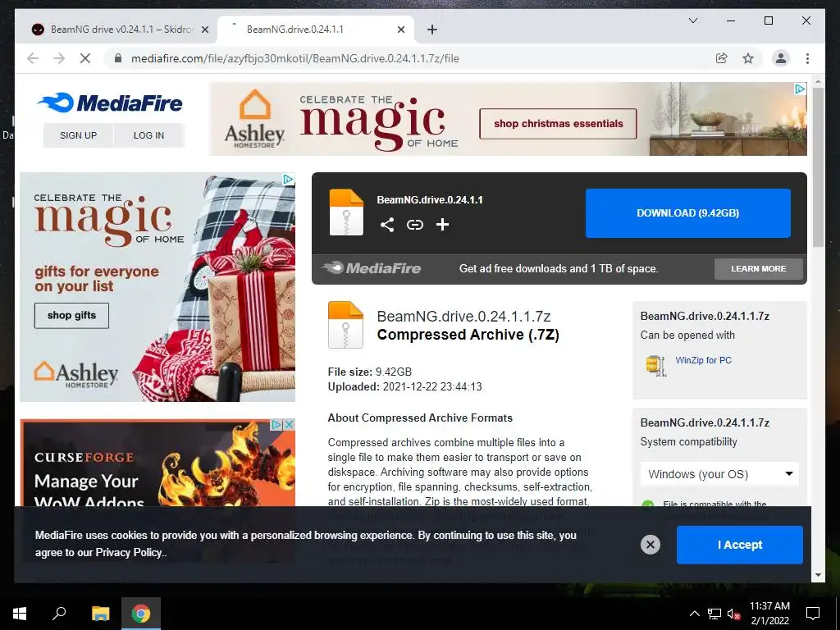Close the Skidrow BeamNG drive tab
The image size is (840, 630).
[204, 30]
